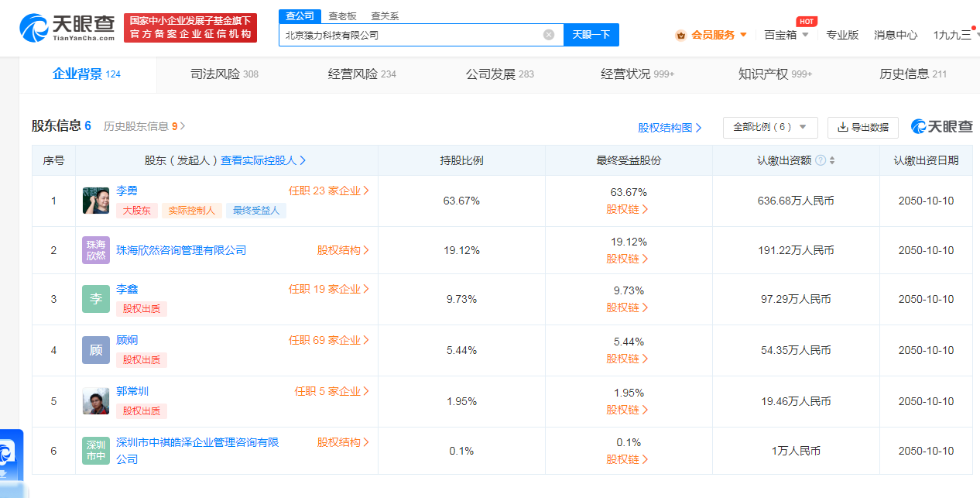Image resolution: width=980 pixels, height=498 pixels.
Task: Click the company name search input field
Action: pyautogui.click(x=410, y=35)
